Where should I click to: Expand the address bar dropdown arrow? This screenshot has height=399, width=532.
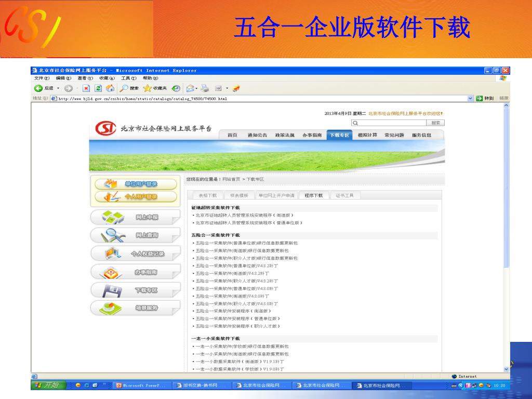470,98
